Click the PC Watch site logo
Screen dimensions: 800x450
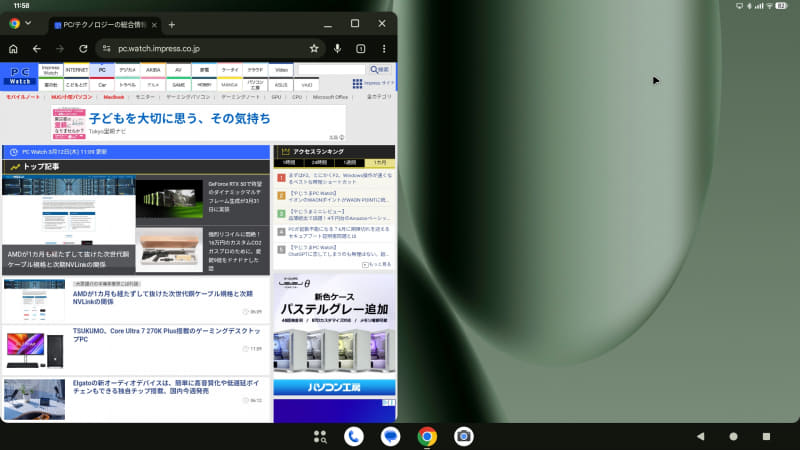click(x=19, y=77)
